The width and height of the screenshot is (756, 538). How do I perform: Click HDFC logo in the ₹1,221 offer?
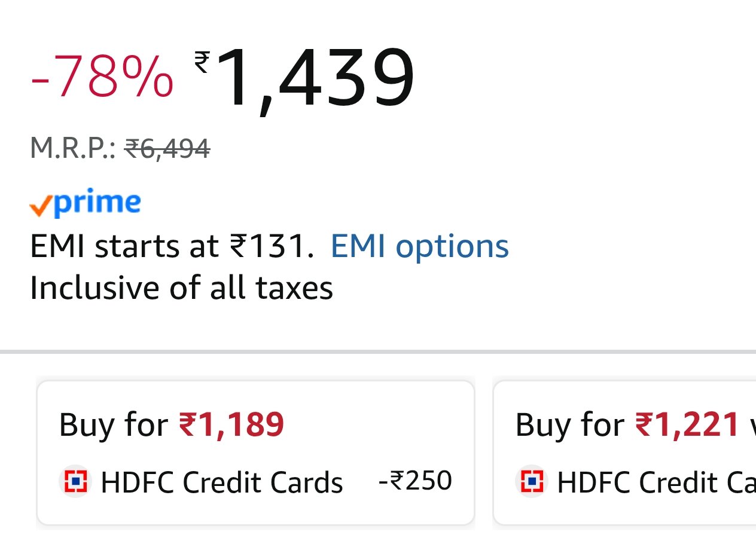531,481
